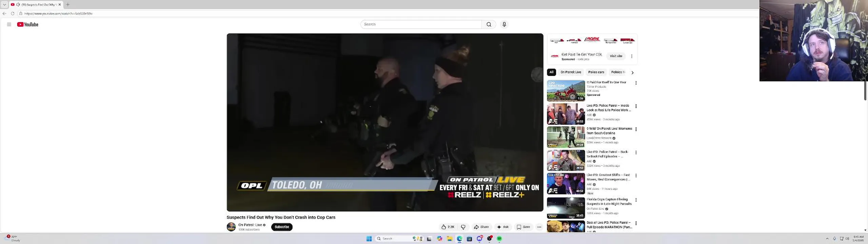Open the YouTube hamburger guide menu
This screenshot has height=244, width=868.
coord(9,24)
